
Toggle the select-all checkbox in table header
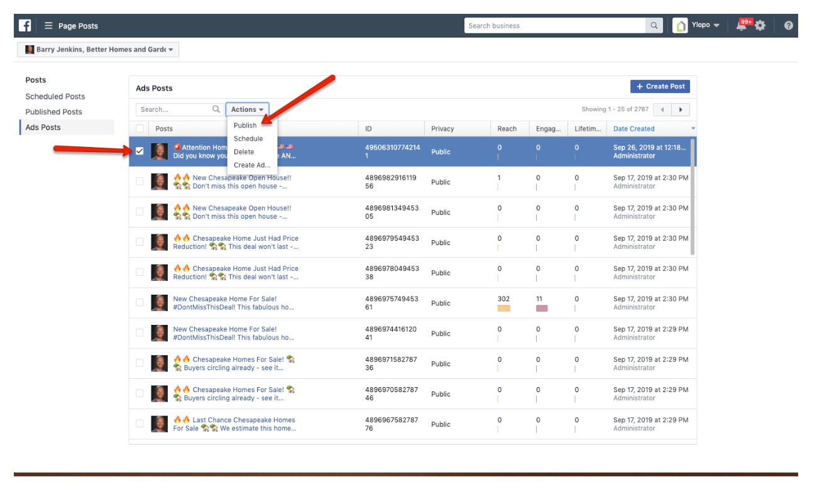(x=140, y=129)
